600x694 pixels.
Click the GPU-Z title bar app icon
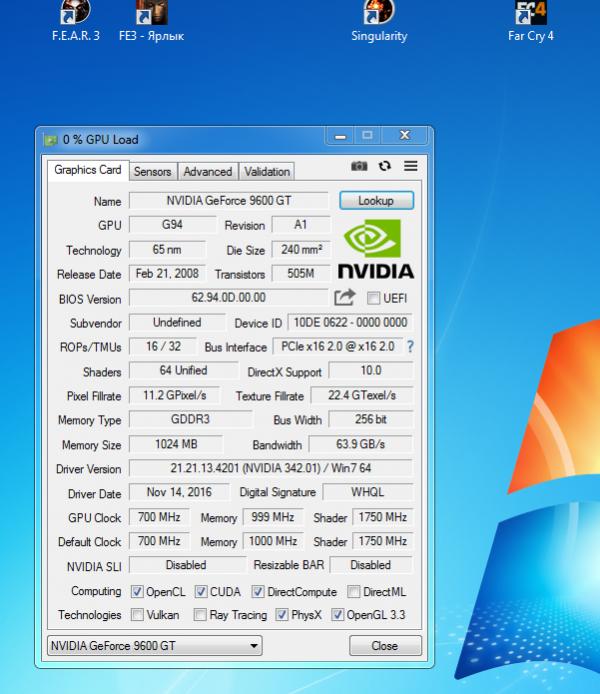pyautogui.click(x=50, y=140)
